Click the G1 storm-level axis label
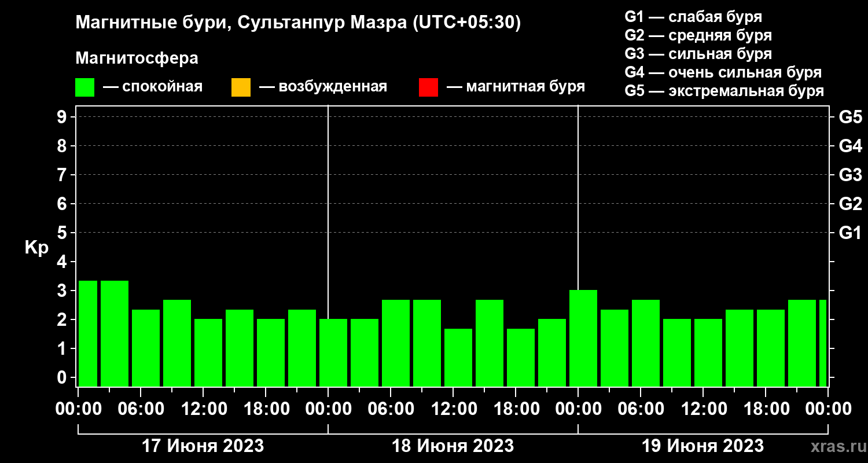Image resolution: width=868 pixels, height=463 pixels. pyautogui.click(x=850, y=233)
